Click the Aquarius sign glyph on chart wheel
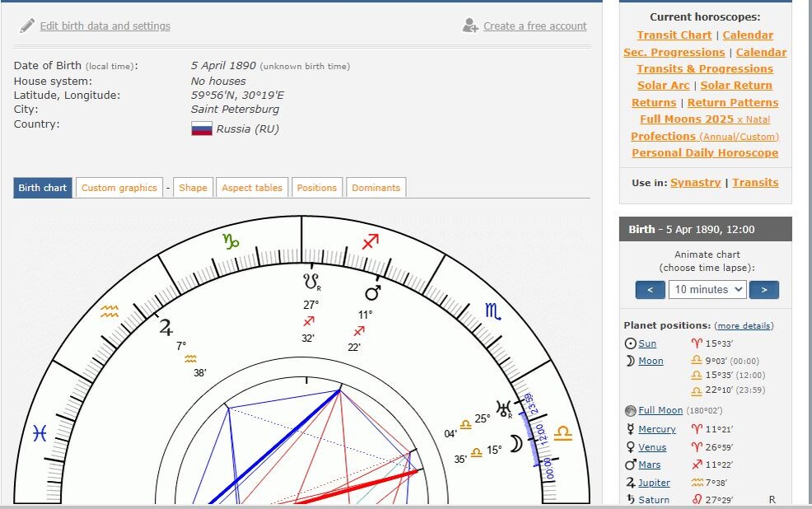Screen dimensions: 812x509 [x=110, y=311]
